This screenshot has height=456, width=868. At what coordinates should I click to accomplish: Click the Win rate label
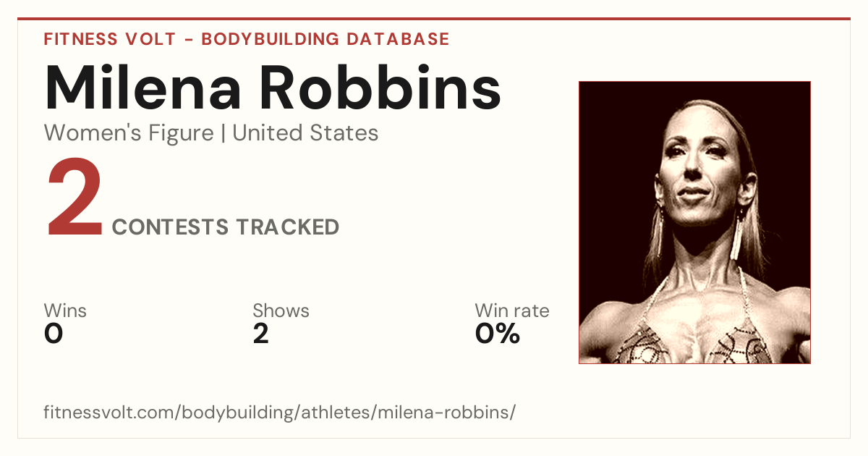click(512, 311)
